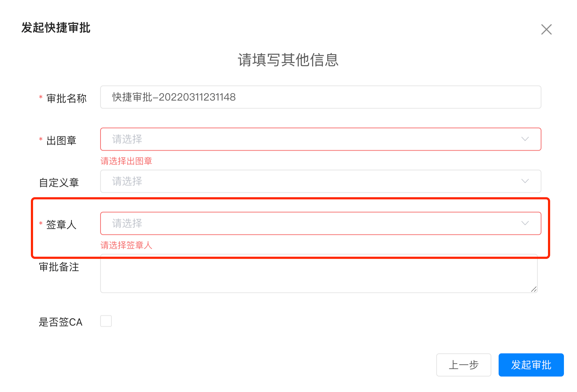Enable the 是否签CA checkbox
Viewport: 577px width, 392px height.
tap(106, 321)
